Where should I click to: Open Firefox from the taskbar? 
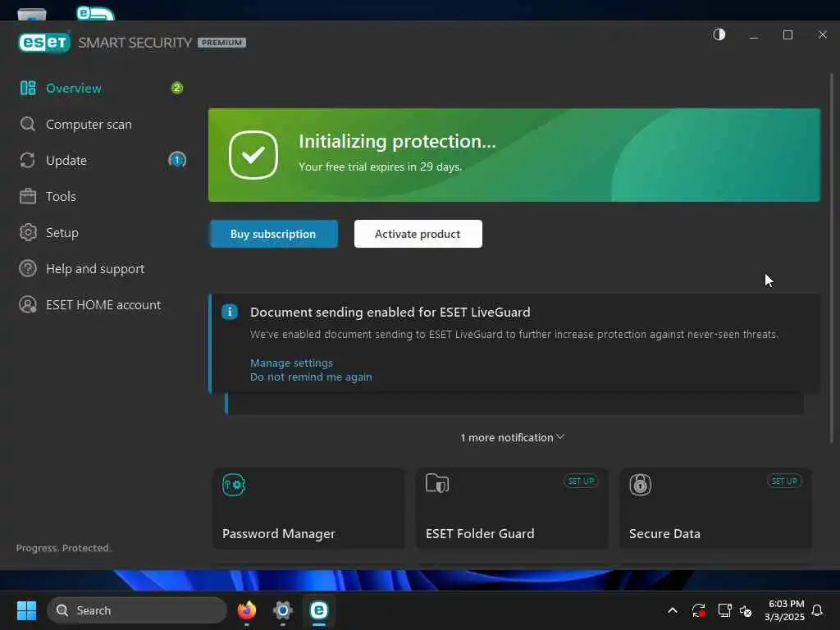(246, 610)
